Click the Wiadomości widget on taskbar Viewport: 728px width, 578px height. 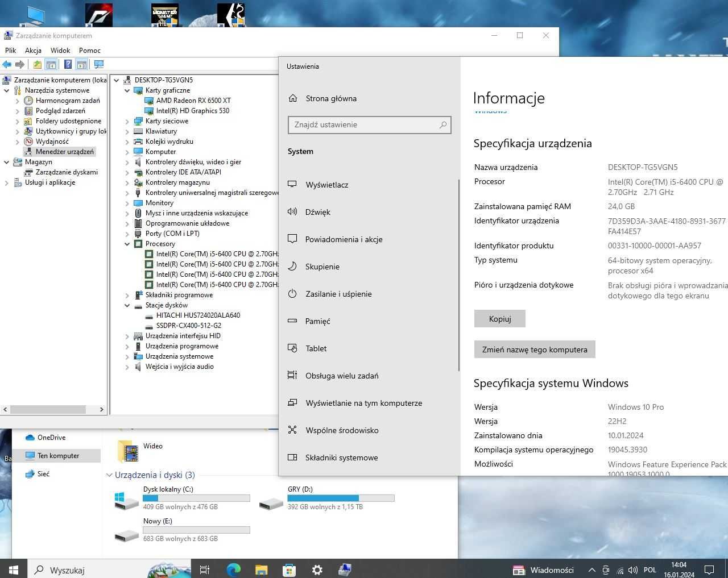tap(543, 569)
